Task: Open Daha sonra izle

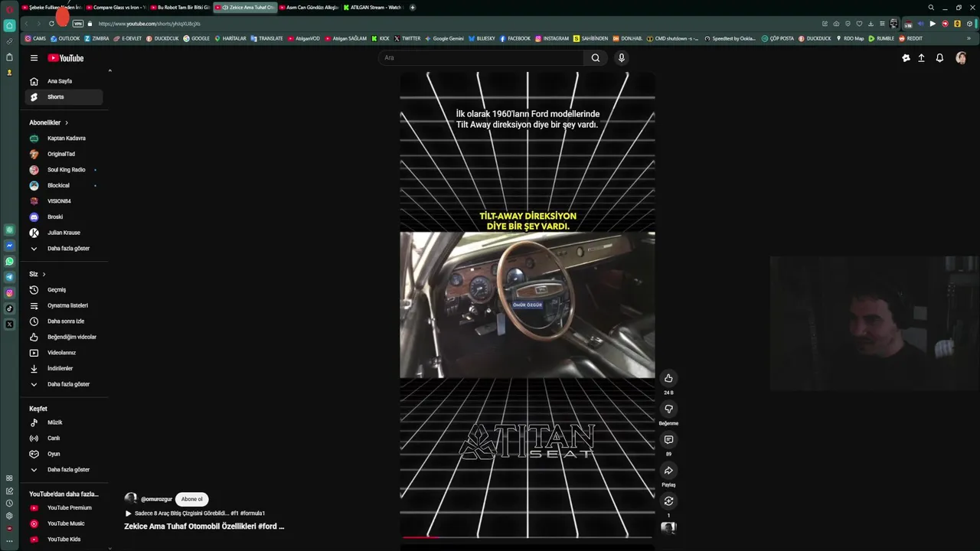Action: click(64, 321)
